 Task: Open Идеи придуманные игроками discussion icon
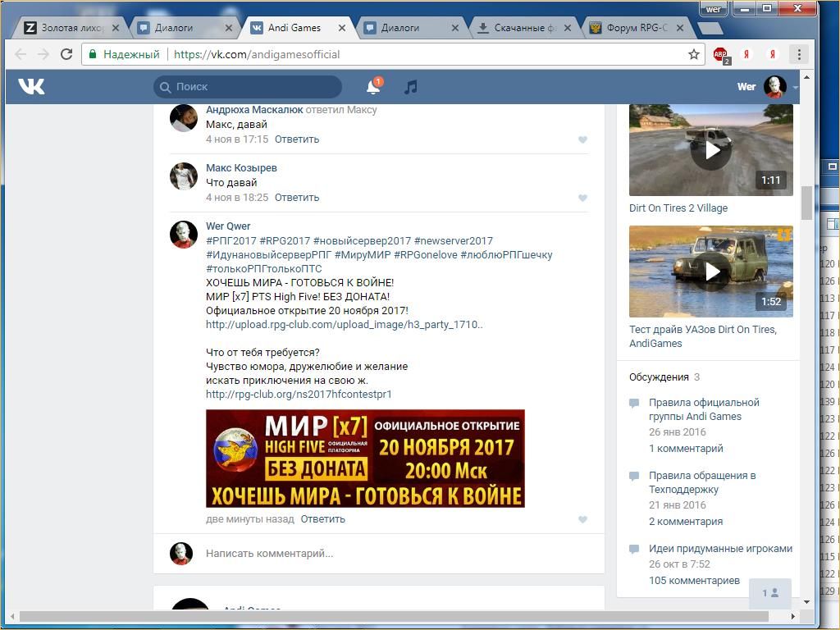pyautogui.click(x=634, y=549)
